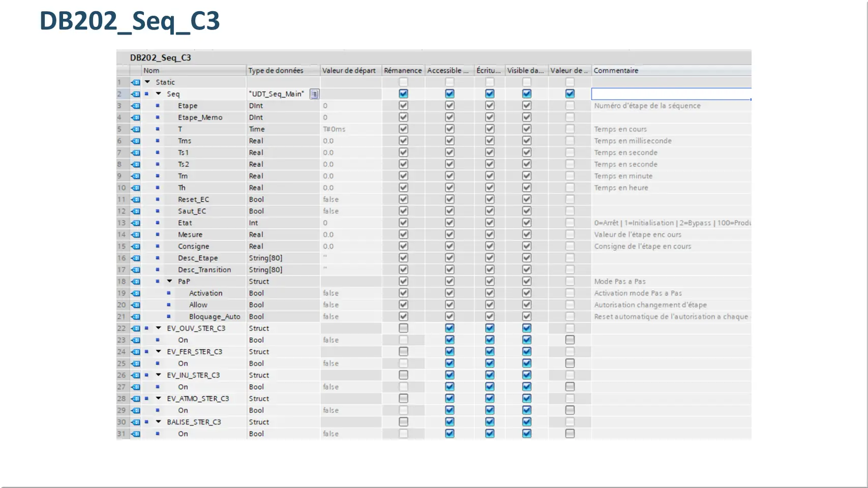Click the data block icon on Static row
The width and height of the screenshot is (868, 488).
[136, 82]
